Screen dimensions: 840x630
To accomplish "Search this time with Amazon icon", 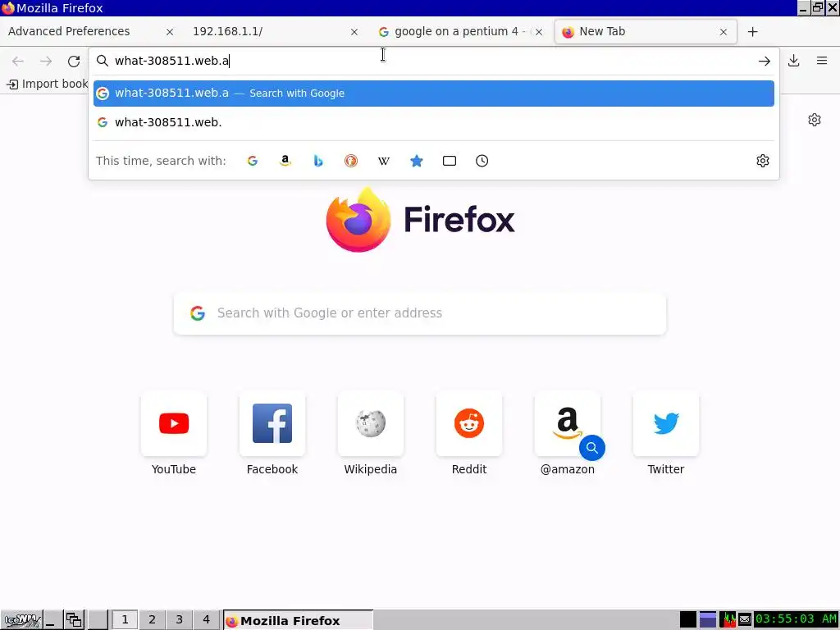I will [x=285, y=161].
